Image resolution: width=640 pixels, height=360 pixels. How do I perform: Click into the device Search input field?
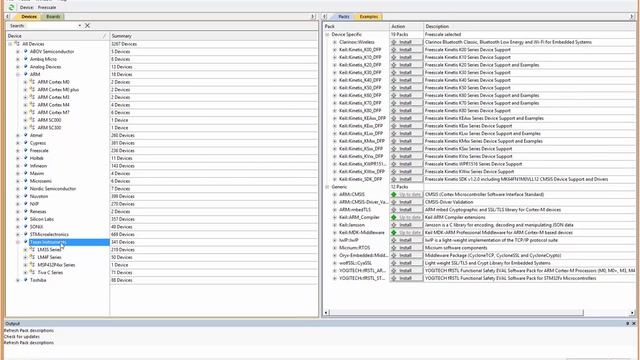click(x=51, y=25)
